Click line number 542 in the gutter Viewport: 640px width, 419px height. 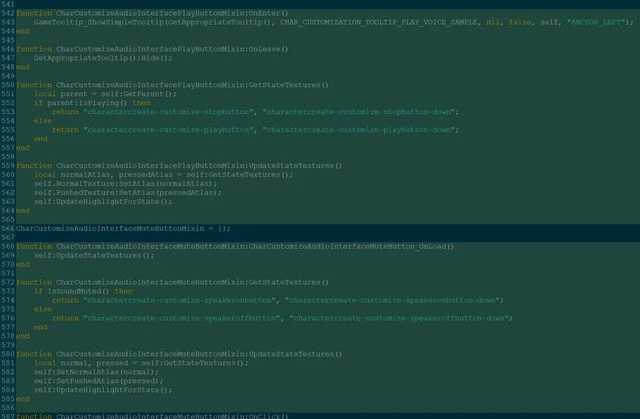click(8, 13)
